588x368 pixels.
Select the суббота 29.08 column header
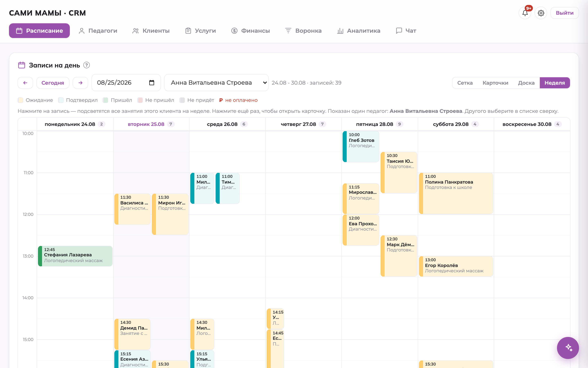455,124
